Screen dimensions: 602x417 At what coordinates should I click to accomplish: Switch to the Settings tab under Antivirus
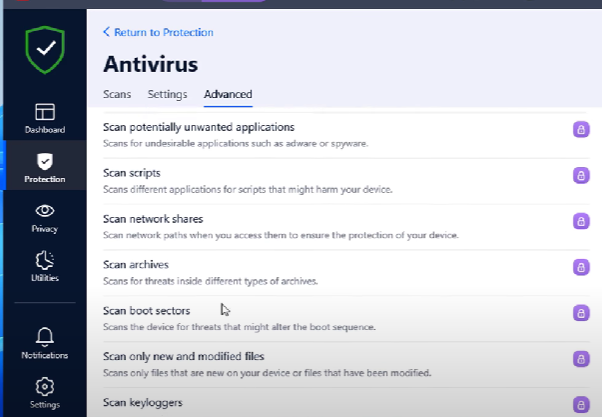pyautogui.click(x=167, y=95)
